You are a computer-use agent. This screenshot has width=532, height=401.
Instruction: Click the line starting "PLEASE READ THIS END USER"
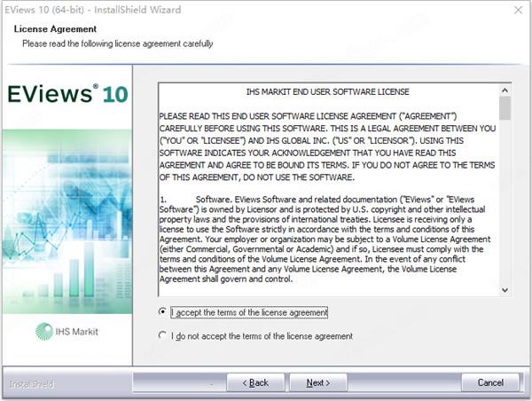tap(308, 116)
